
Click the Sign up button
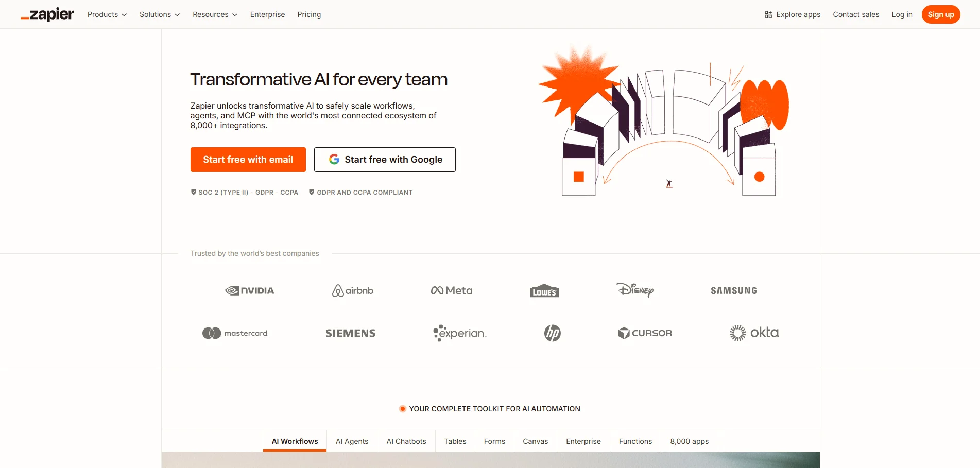tap(940, 14)
